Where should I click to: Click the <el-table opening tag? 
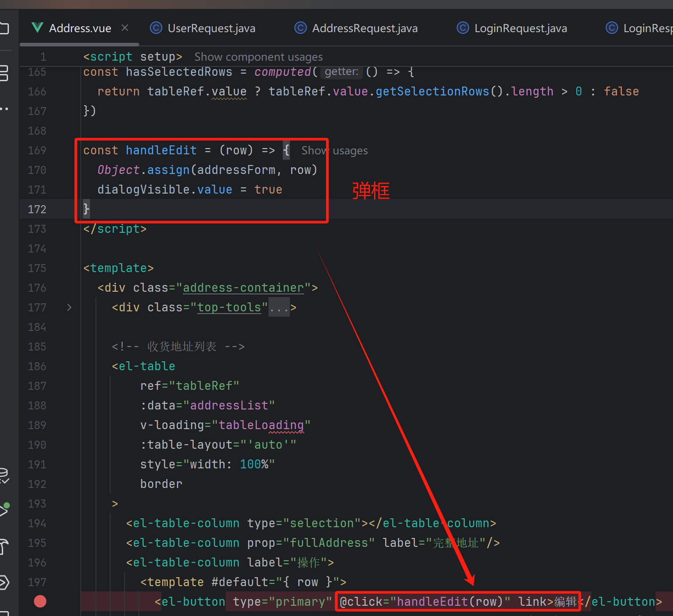(x=143, y=366)
